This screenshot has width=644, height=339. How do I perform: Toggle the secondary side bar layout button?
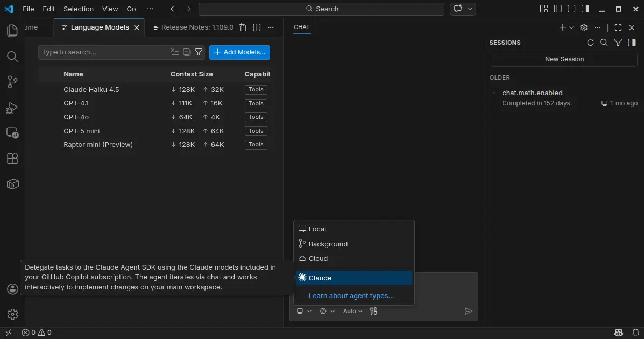(x=585, y=9)
